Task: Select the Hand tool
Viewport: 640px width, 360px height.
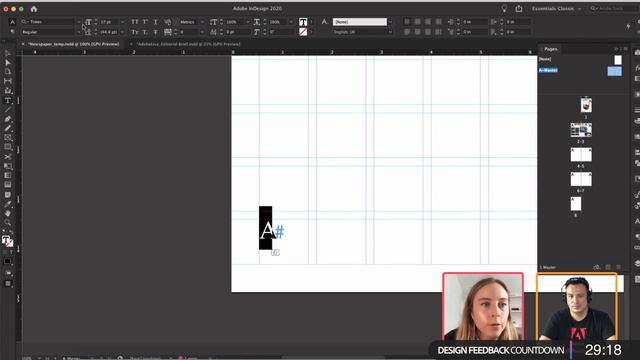Action: [x=8, y=213]
